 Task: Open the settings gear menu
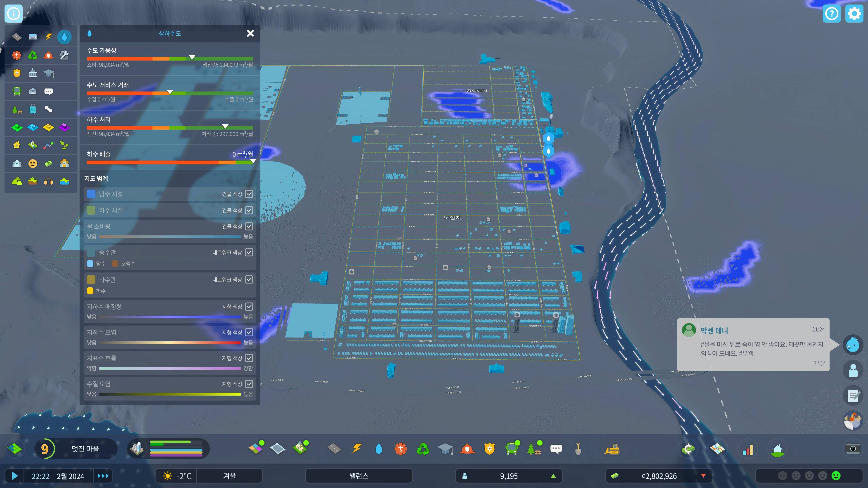(x=854, y=14)
